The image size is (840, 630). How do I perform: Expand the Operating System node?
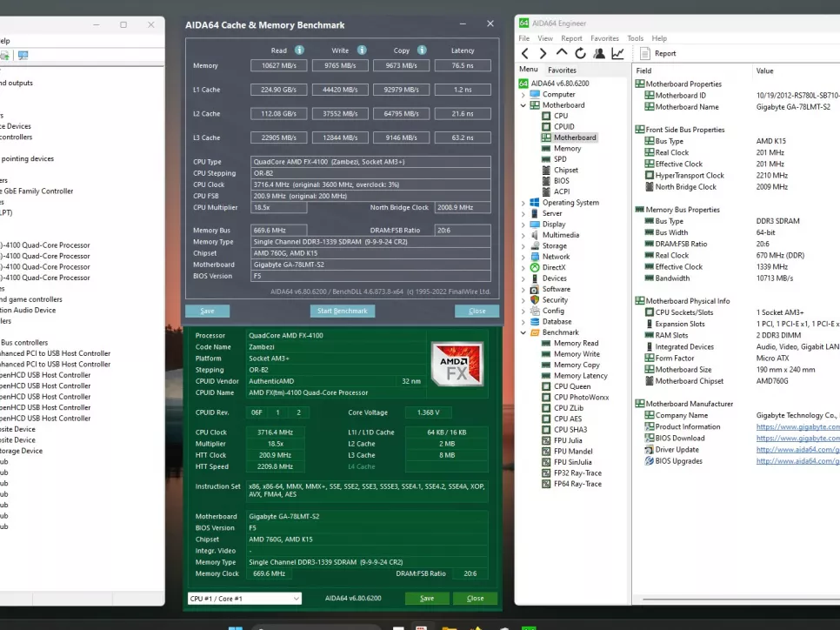coord(523,203)
